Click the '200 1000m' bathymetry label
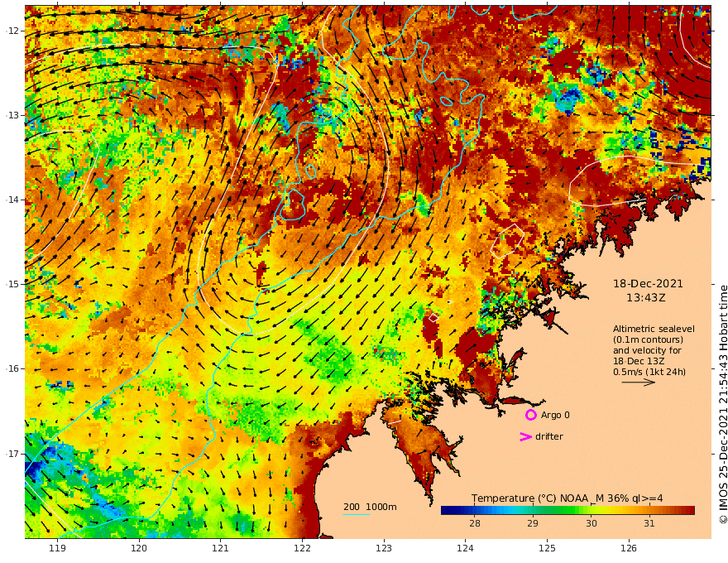Viewport: 728px width, 563px height. [x=370, y=507]
